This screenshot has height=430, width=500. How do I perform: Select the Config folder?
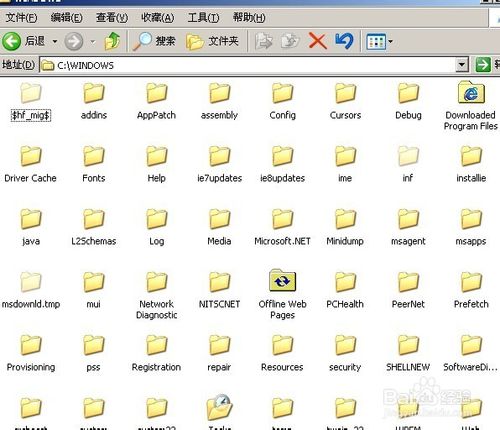tap(282, 102)
